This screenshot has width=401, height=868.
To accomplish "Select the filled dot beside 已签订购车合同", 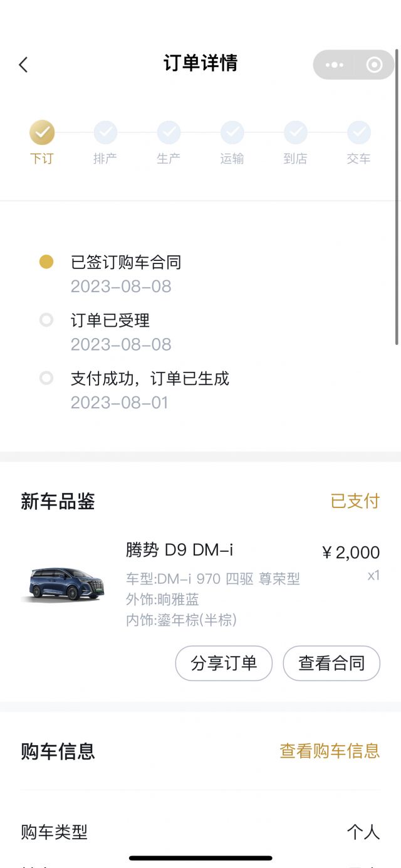I will (45, 262).
